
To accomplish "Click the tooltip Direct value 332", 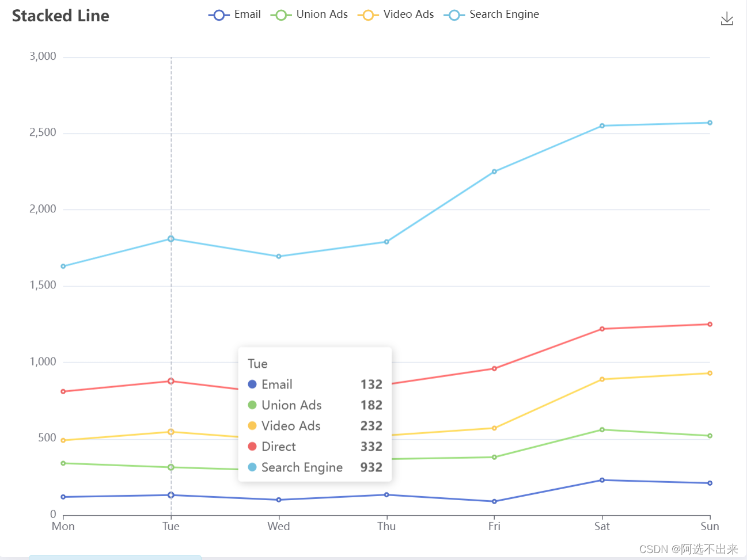I will (371, 447).
